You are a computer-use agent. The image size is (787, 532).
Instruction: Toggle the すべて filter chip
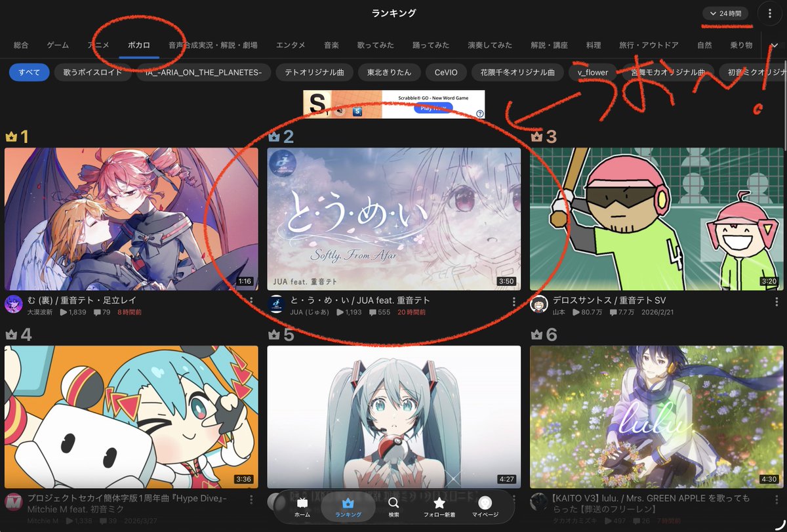[29, 72]
